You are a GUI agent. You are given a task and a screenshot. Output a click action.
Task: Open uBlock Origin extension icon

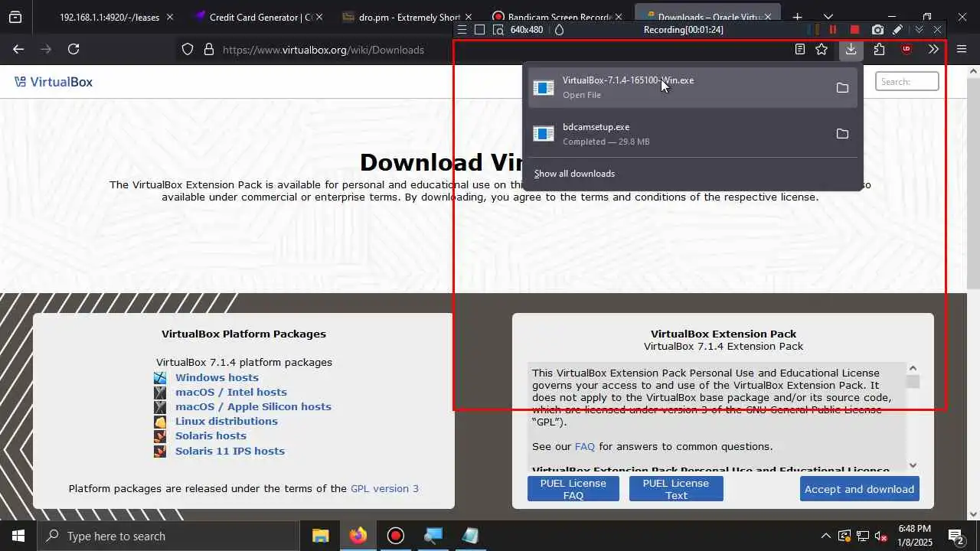click(906, 49)
